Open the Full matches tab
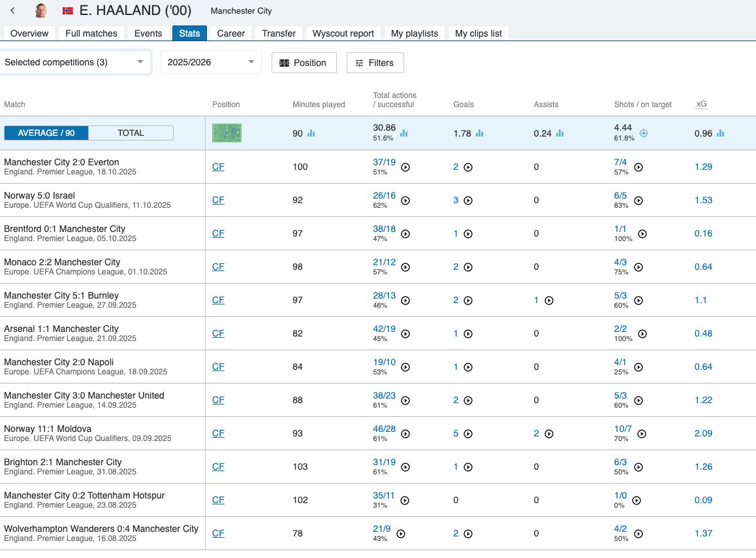The width and height of the screenshot is (756, 558). [x=91, y=33]
